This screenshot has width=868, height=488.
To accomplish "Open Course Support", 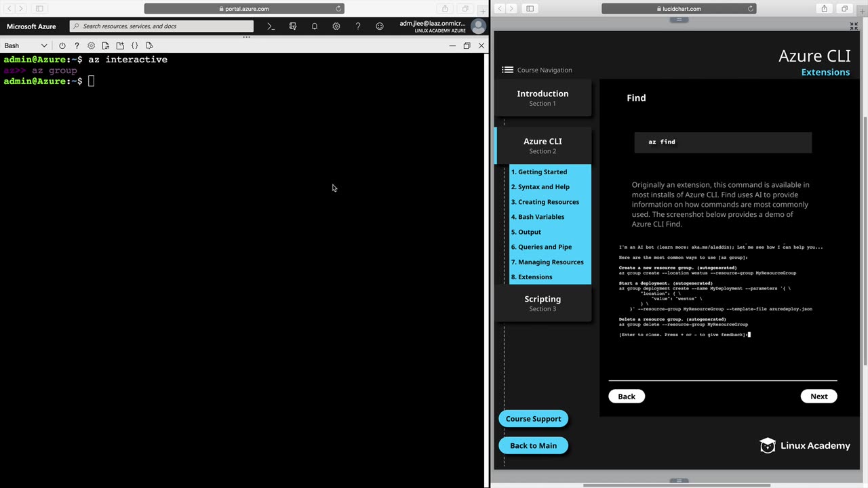I will pos(533,419).
